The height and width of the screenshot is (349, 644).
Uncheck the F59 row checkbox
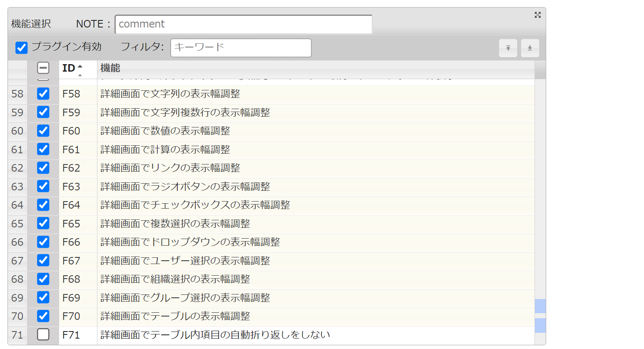[x=43, y=112]
